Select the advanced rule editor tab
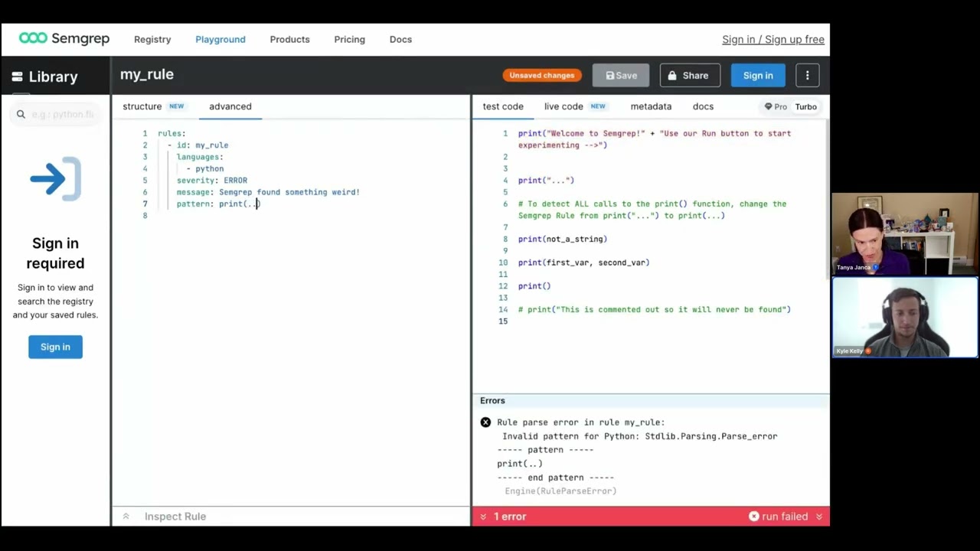The image size is (980, 551). [x=230, y=106]
